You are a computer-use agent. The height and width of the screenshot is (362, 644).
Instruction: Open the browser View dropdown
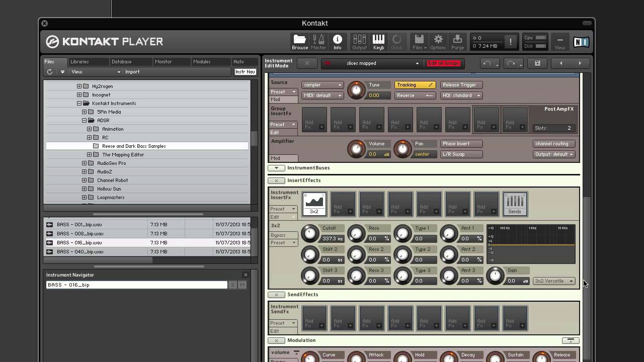96,72
